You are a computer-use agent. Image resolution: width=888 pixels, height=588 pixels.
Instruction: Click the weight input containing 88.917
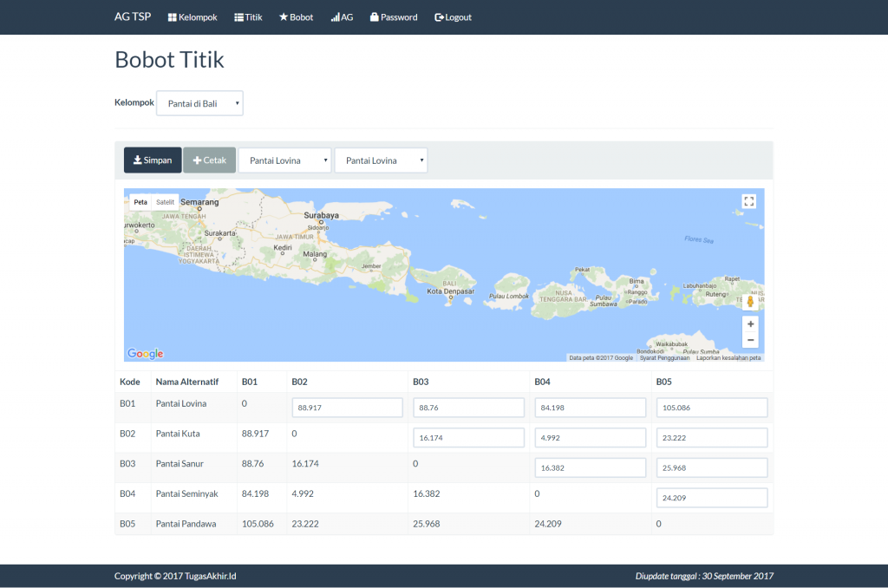(x=347, y=407)
